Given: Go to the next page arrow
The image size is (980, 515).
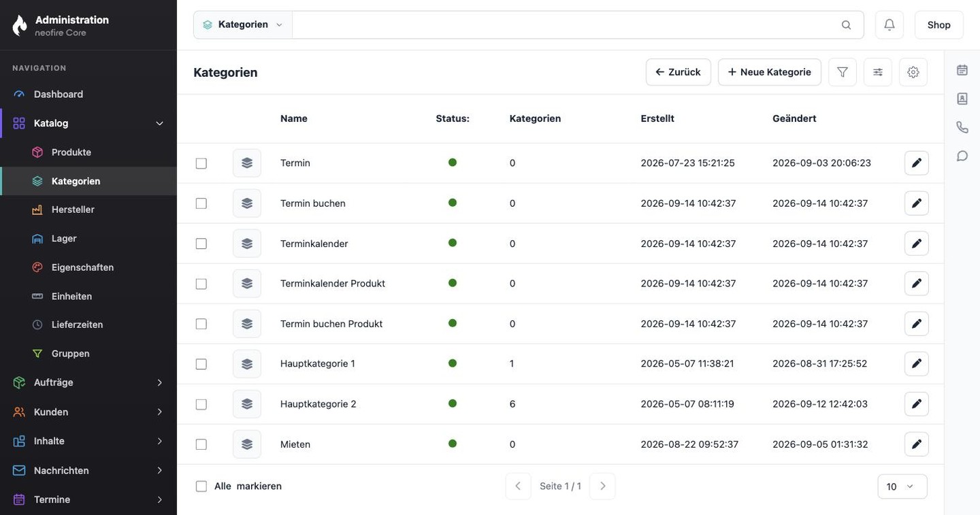Looking at the screenshot, I should click(602, 486).
